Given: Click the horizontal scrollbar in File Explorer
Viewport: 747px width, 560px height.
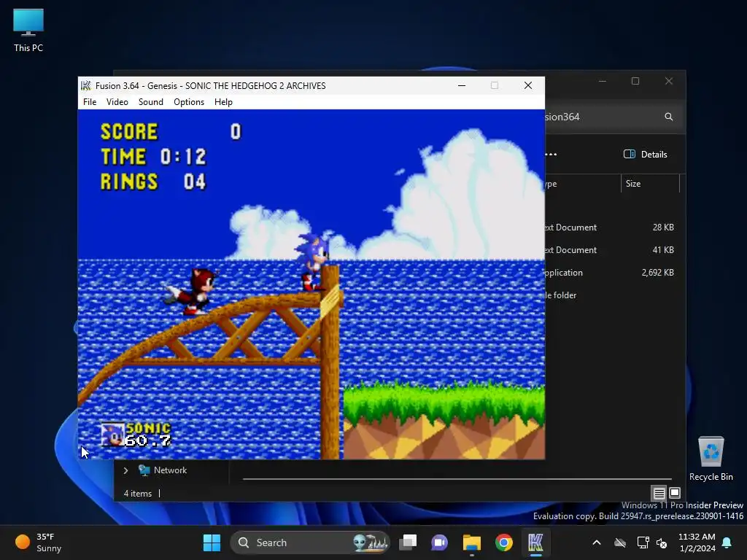Looking at the screenshot, I should point(457,478).
